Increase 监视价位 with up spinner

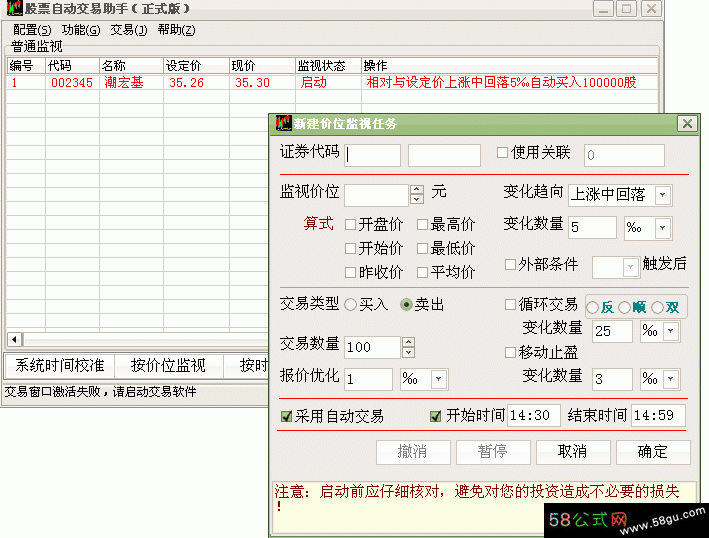click(x=417, y=190)
